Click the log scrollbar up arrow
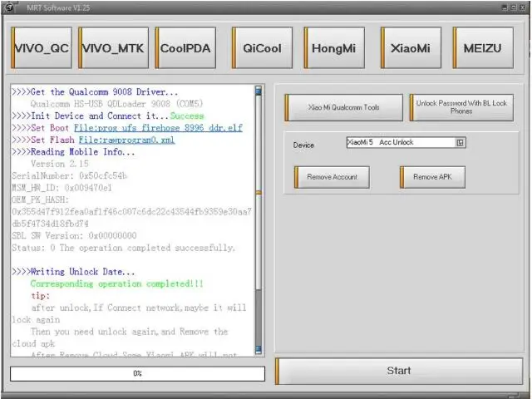Image resolution: width=532 pixels, height=399 pixels. (x=259, y=91)
